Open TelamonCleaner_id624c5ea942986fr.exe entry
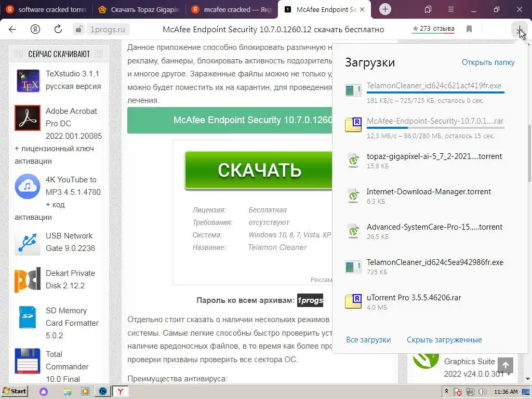This screenshot has height=399, width=532. point(430,267)
